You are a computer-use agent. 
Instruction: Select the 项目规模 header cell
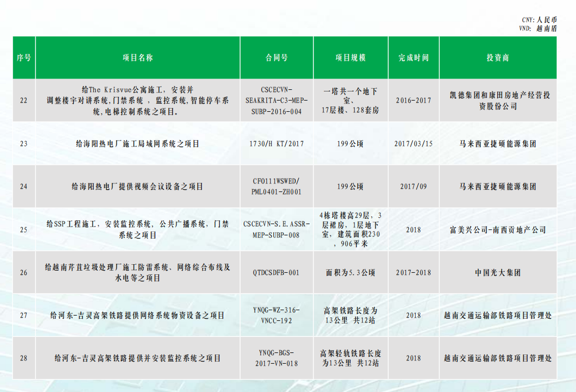click(350, 58)
